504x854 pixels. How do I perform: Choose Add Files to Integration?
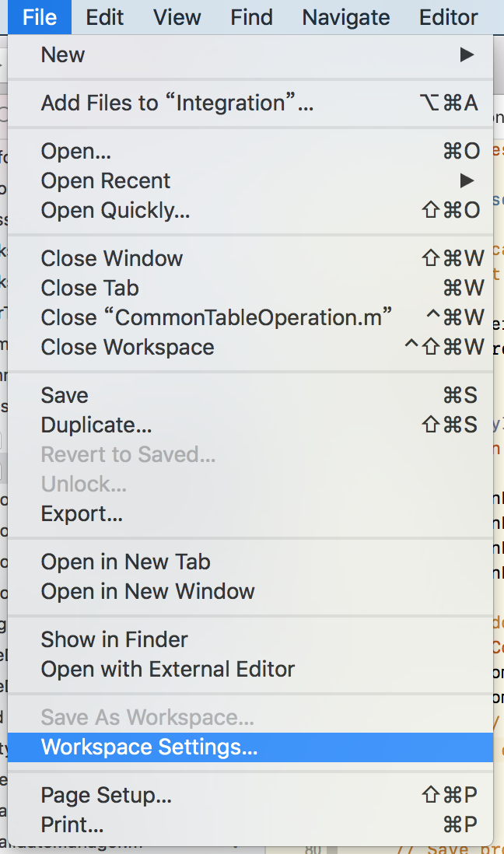[177, 103]
